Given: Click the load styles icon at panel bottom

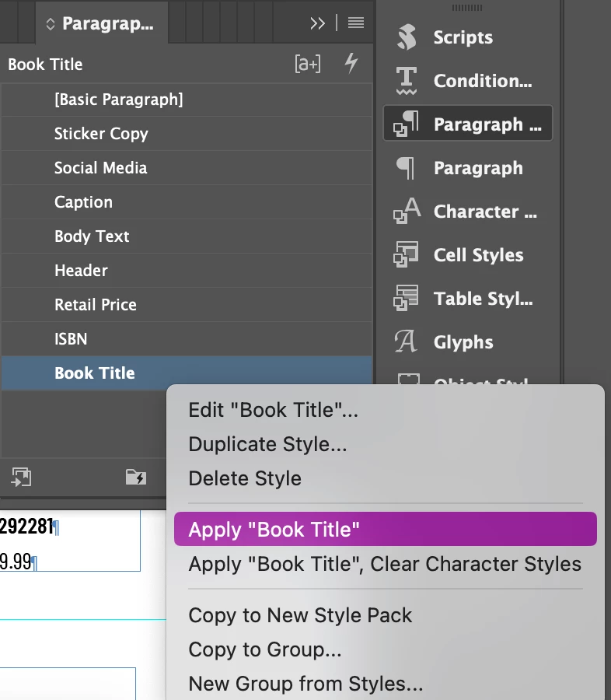Looking at the screenshot, I should (21, 477).
